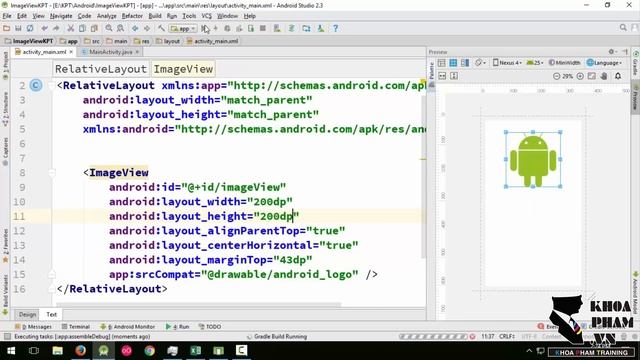Switch to the Design view tab
640x360 pixels.
pos(27,314)
